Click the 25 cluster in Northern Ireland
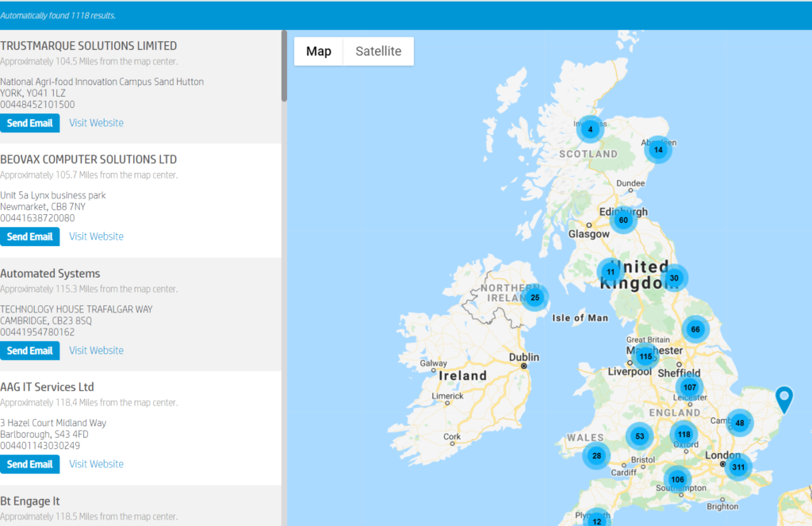The image size is (812, 526). tap(534, 297)
